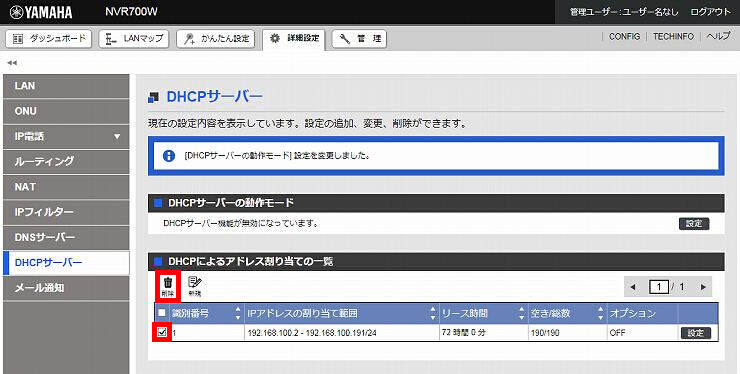Click 設定 button in address entry row 1
Viewport: 740px width, 374px height.
click(x=696, y=333)
